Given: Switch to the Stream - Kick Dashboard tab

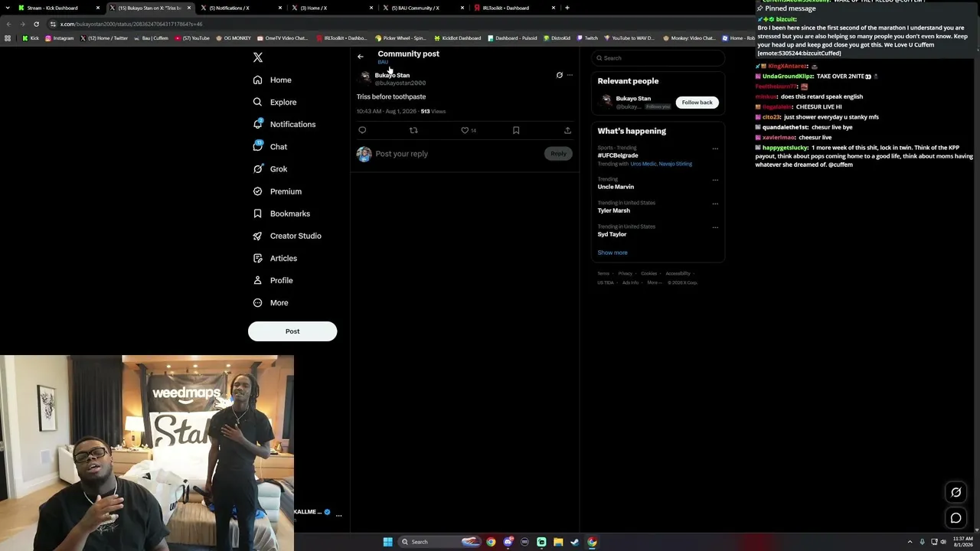Looking at the screenshot, I should tap(60, 8).
